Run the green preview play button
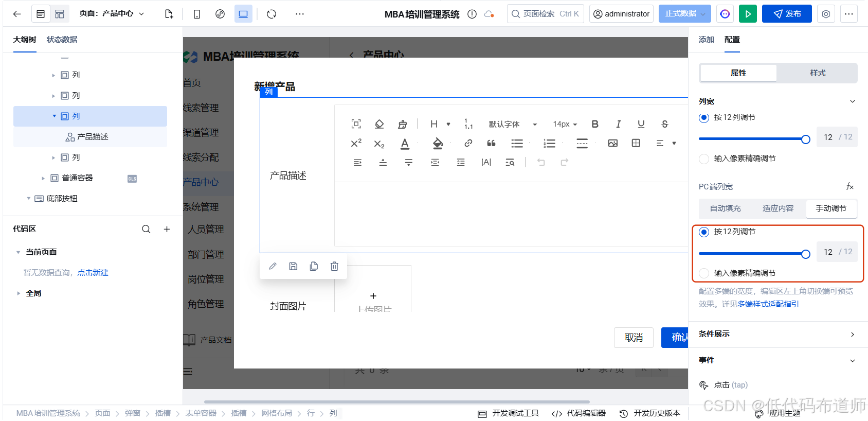868x421 pixels. tap(748, 14)
